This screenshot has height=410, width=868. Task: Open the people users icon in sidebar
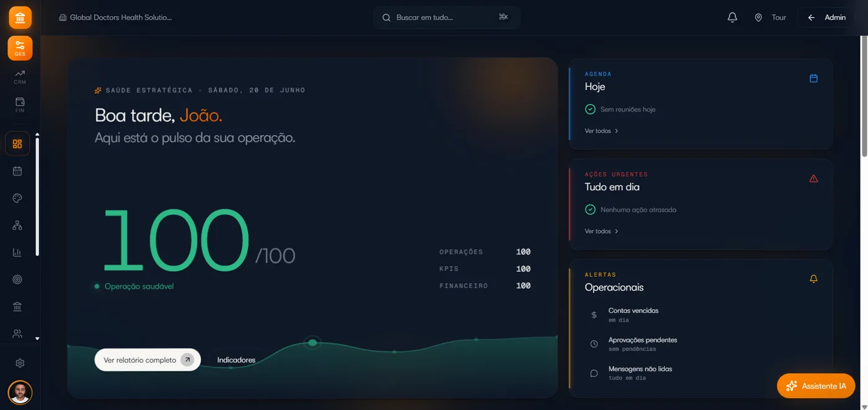click(17, 334)
